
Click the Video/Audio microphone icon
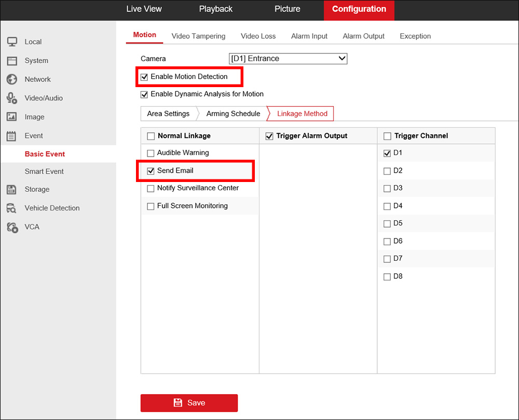coord(12,98)
